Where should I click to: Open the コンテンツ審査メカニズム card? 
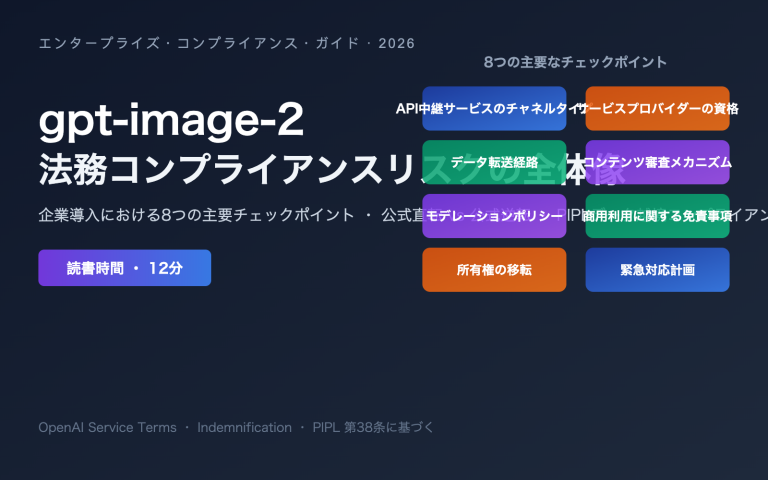pyautogui.click(x=657, y=162)
